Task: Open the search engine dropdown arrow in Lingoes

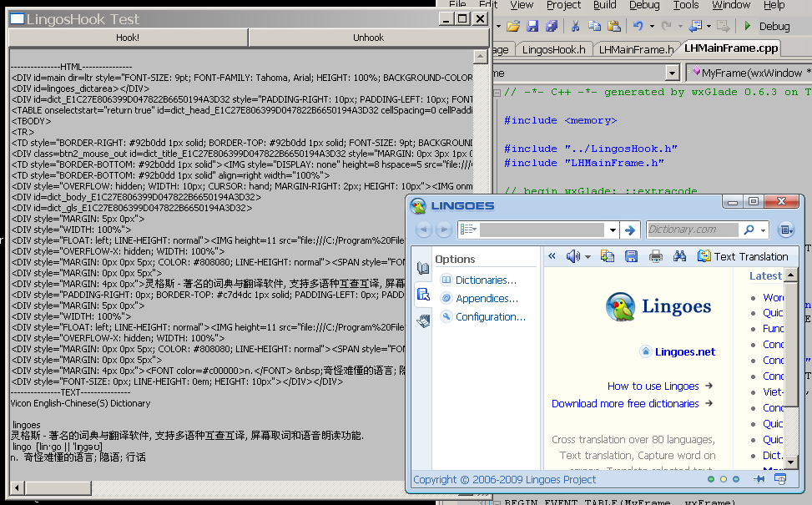Action: (x=763, y=230)
